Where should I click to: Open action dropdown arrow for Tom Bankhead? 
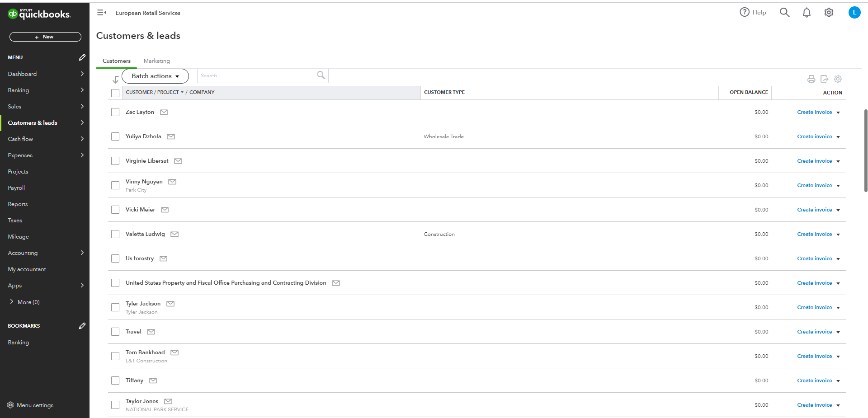tap(838, 357)
